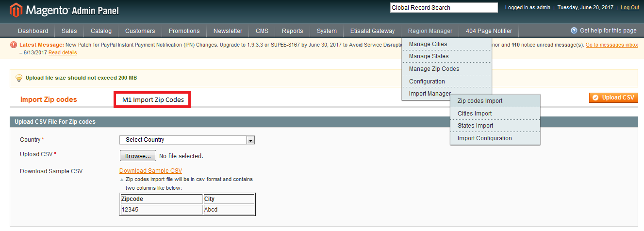Click the Download Sample CSV link
The width and height of the screenshot is (644, 231).
tap(150, 171)
